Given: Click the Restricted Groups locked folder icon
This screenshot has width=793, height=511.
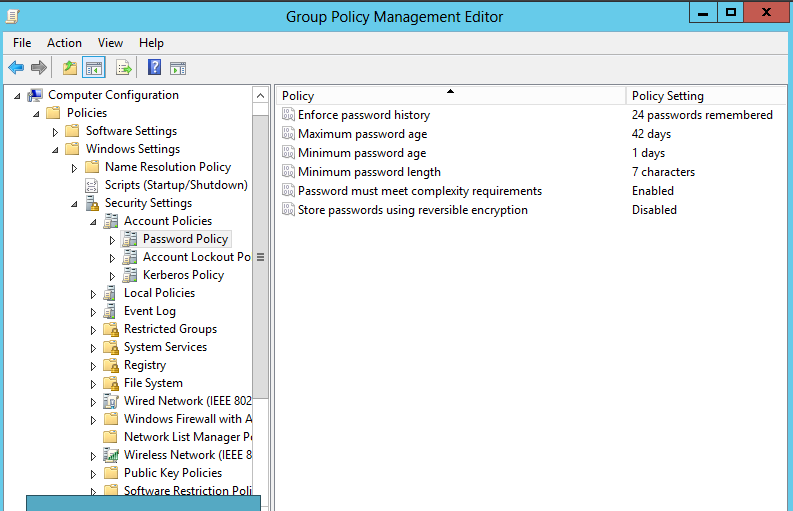Looking at the screenshot, I should click(111, 329).
